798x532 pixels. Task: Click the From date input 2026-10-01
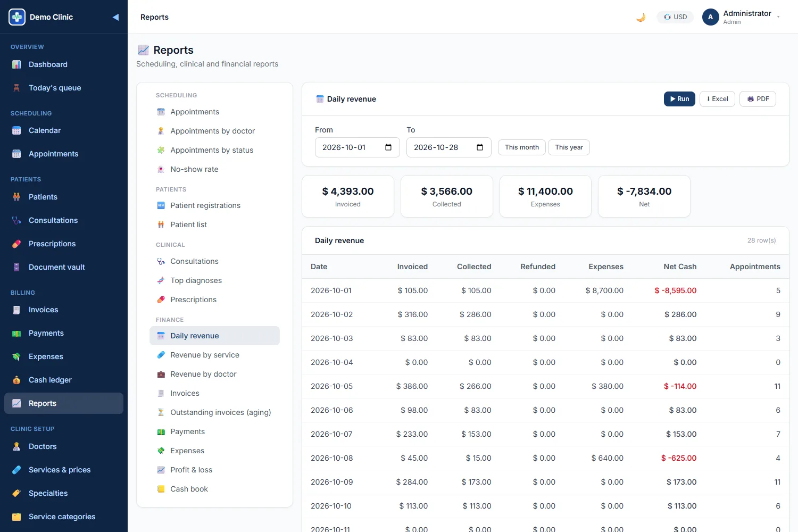(x=357, y=147)
